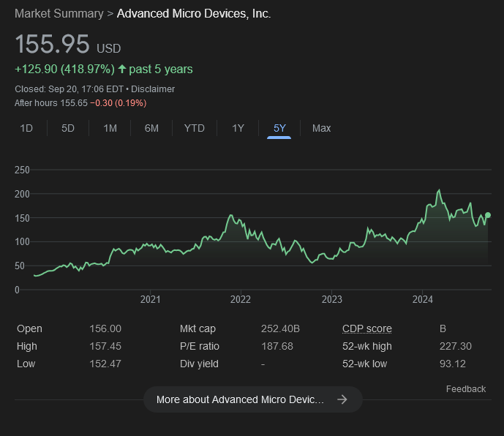
Task: Open the Disclaimer link
Action: [153, 89]
